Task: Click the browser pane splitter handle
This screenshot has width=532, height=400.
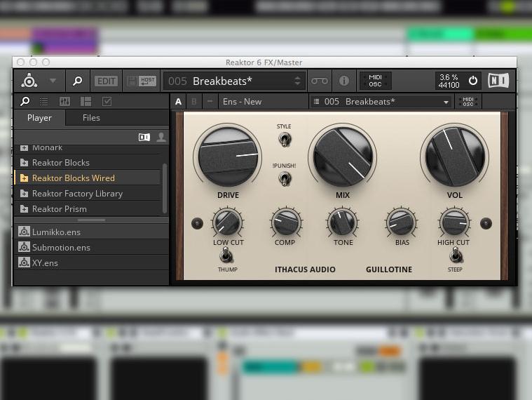Action: (x=92, y=220)
